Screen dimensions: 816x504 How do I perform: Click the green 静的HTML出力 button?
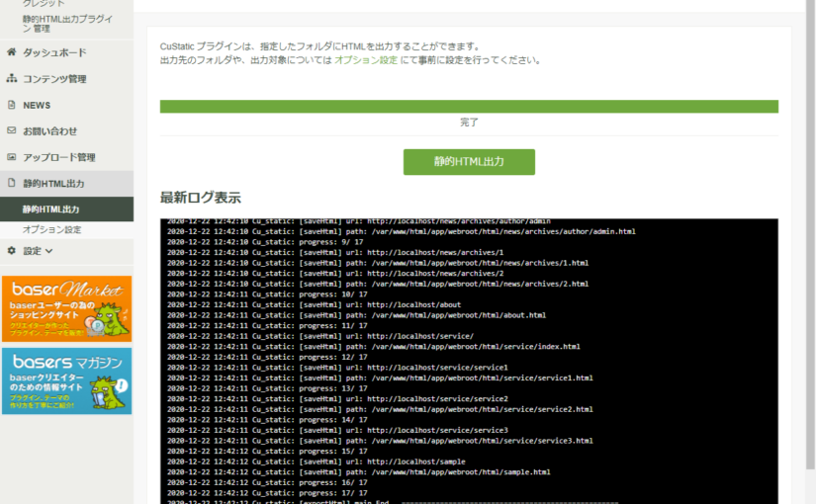tap(469, 162)
